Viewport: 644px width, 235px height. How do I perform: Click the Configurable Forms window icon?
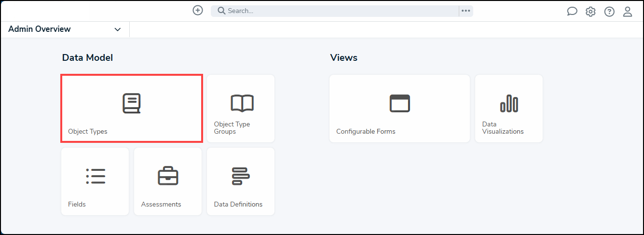tap(399, 103)
